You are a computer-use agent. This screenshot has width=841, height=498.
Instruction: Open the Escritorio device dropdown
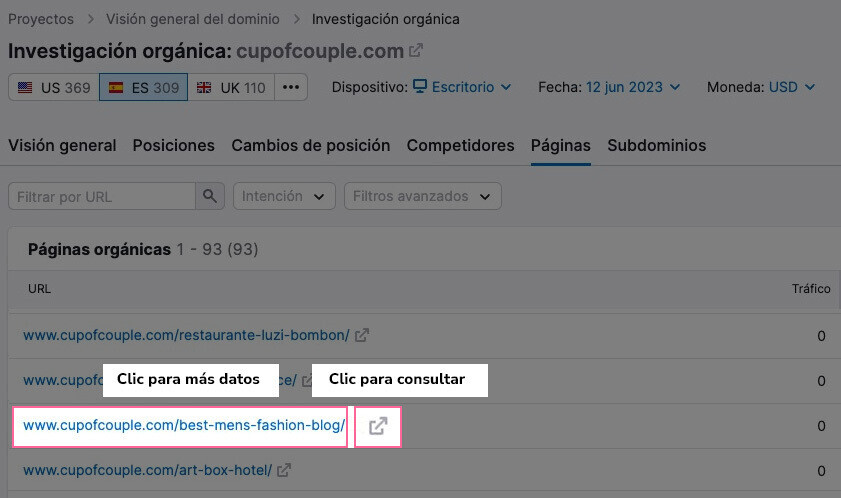point(462,87)
